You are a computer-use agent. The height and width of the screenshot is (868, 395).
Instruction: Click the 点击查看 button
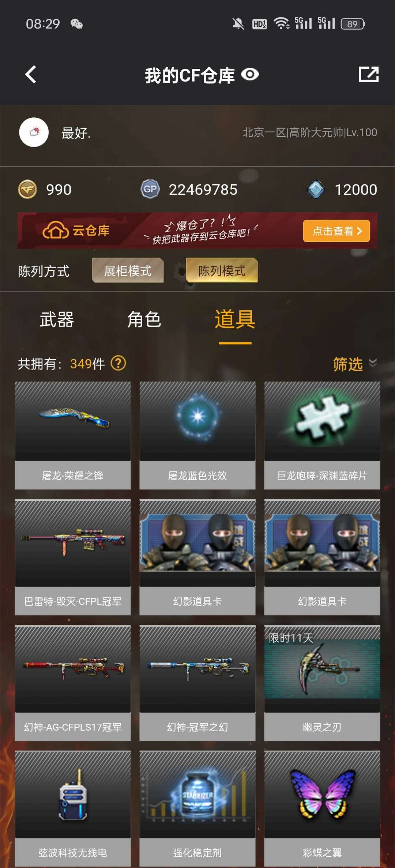point(336,231)
